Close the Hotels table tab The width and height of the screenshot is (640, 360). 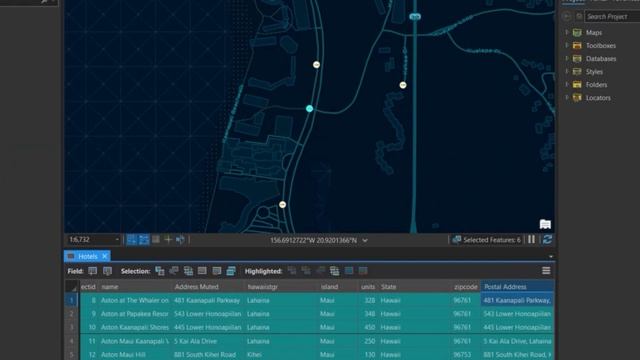[105, 256]
